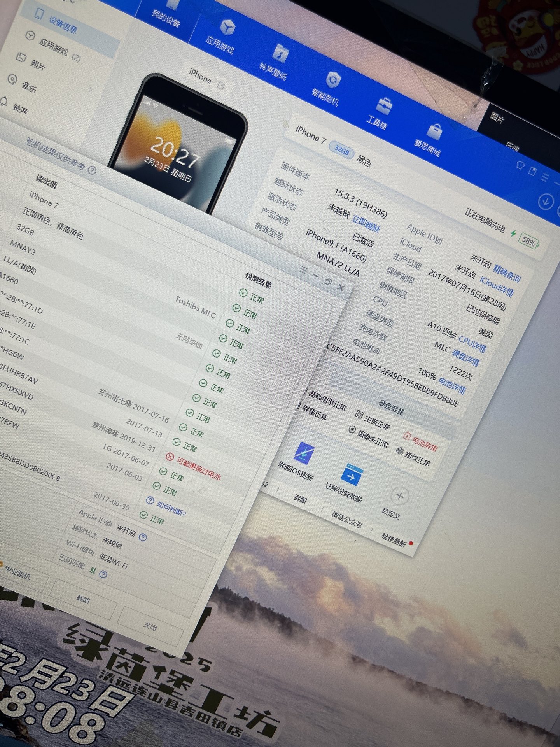Click the skin shirt icon in the title bar
Image resolution: width=560 pixels, height=747 pixels.
click(x=520, y=165)
